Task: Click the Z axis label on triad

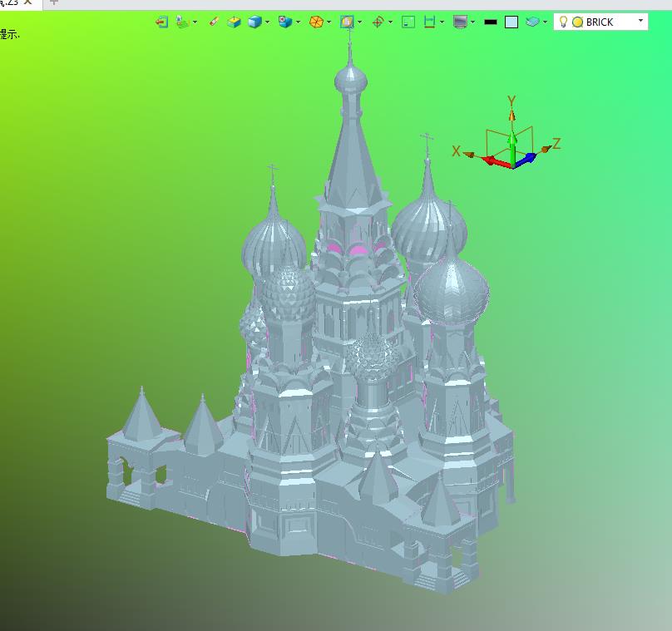Action: click(x=556, y=144)
